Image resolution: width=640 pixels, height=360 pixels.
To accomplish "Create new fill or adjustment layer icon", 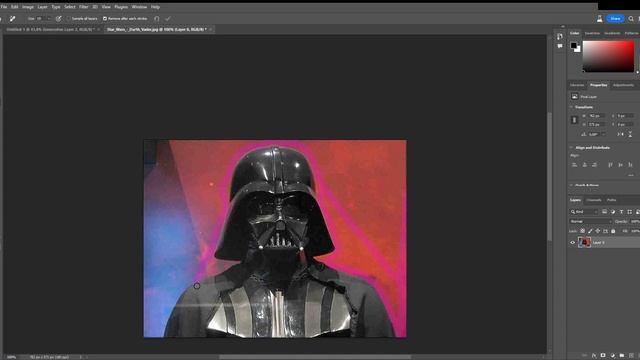I will click(612, 356).
